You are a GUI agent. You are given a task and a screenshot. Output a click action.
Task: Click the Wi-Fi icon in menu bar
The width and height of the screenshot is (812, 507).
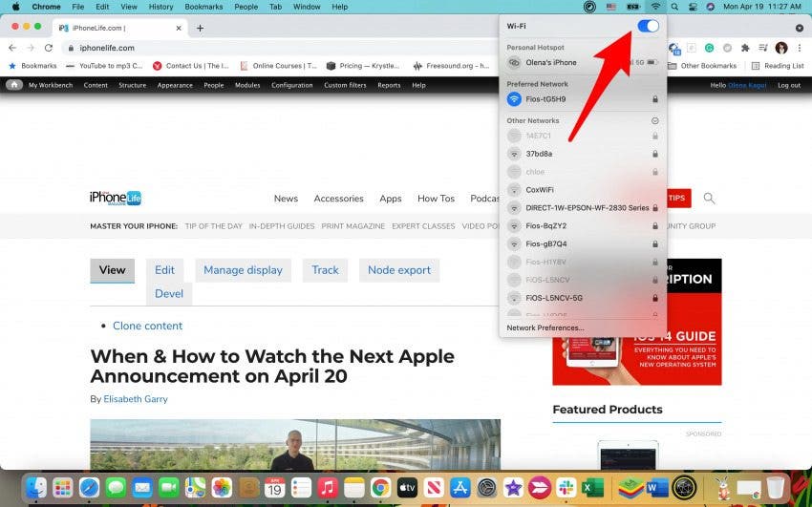click(x=655, y=7)
